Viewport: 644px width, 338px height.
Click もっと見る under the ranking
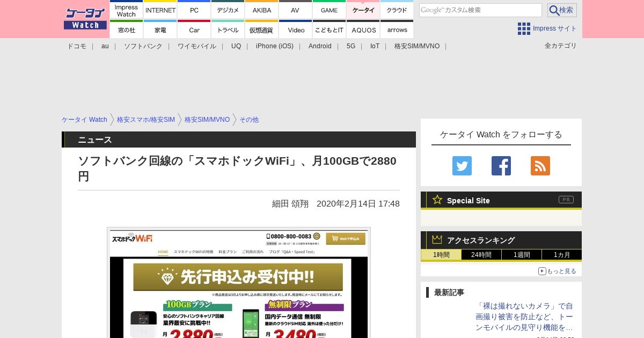tap(558, 271)
